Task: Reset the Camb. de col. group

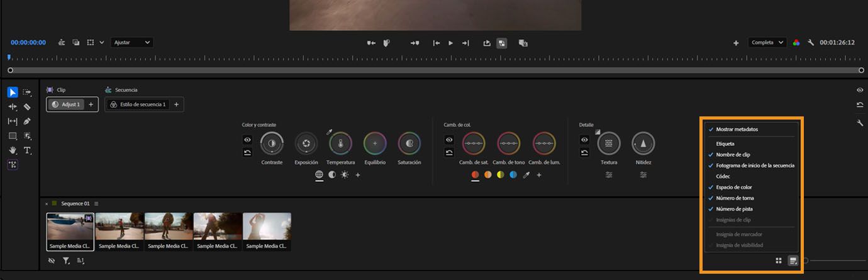Action: click(x=449, y=152)
